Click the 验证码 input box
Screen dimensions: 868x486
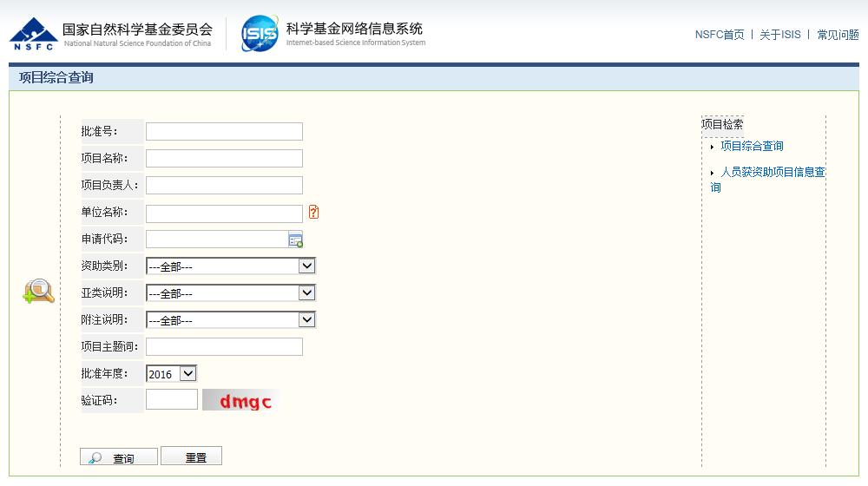coord(172,400)
